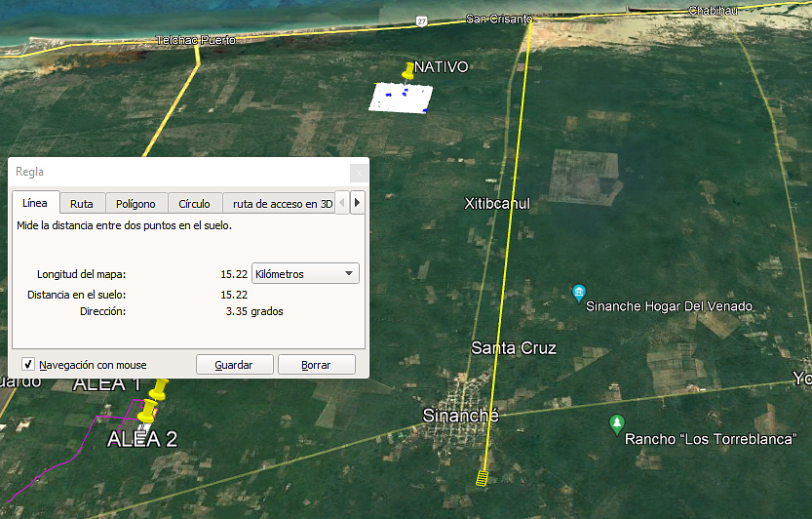This screenshot has height=519, width=812.
Task: Toggle the Navegación con mouse checkbox
Action: [28, 365]
